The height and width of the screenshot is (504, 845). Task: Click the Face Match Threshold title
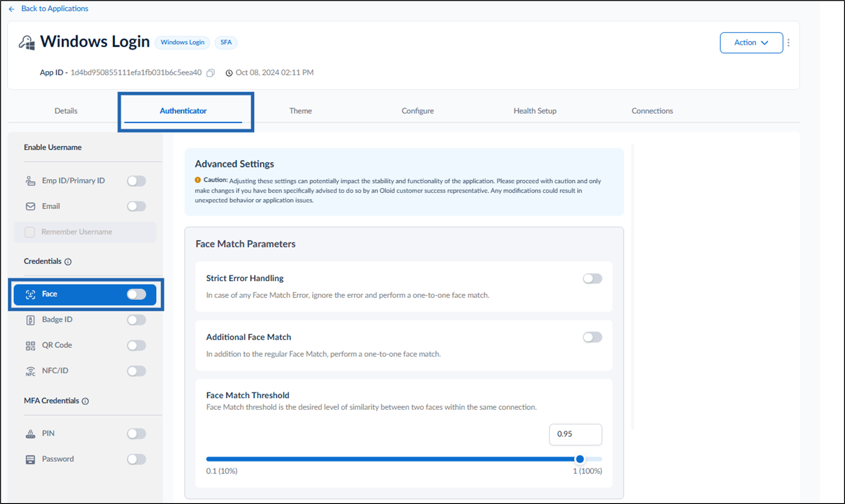tap(248, 396)
